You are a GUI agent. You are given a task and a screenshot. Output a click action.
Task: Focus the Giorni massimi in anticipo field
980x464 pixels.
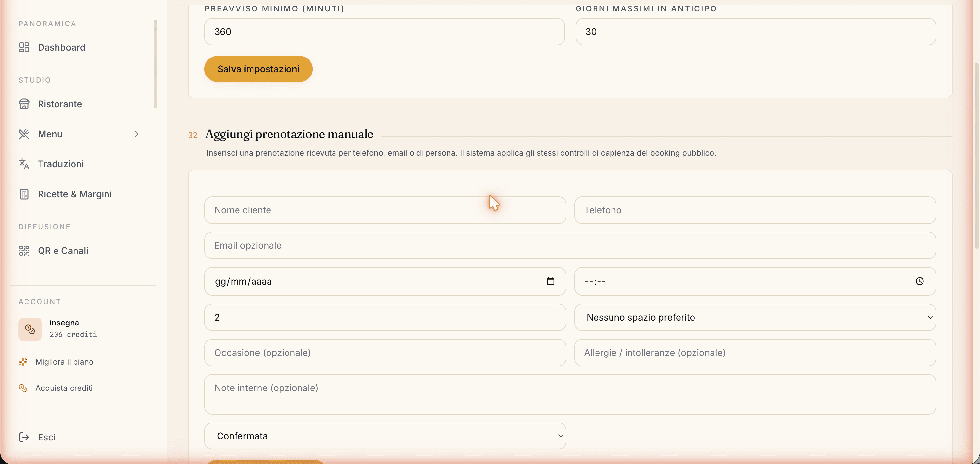click(x=755, y=32)
